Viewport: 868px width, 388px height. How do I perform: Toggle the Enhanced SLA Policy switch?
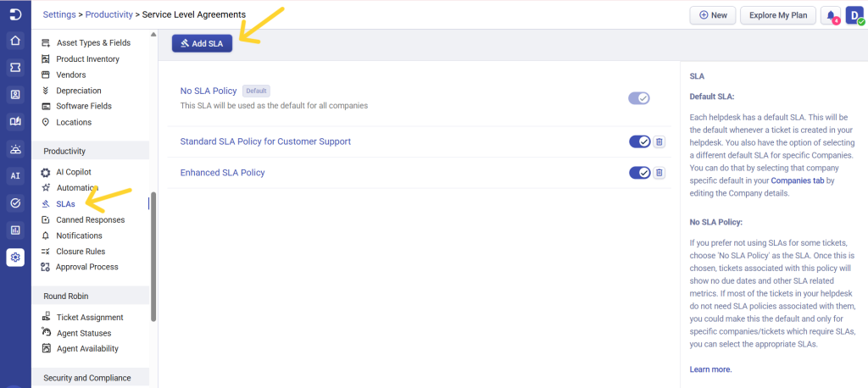640,173
